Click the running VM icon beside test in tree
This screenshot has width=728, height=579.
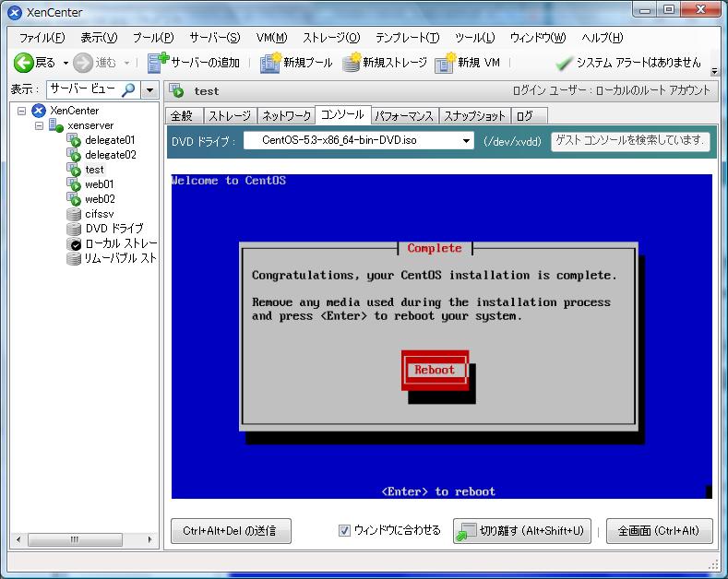tap(74, 170)
